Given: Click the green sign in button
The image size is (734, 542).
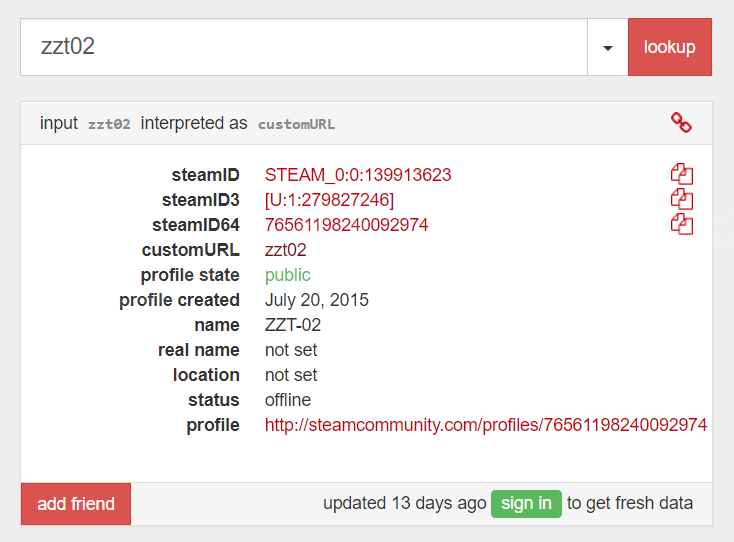Looking at the screenshot, I should pyautogui.click(x=525, y=503).
